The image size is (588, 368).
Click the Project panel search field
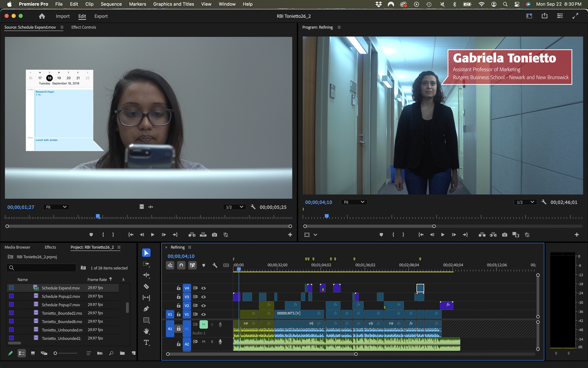pos(41,268)
